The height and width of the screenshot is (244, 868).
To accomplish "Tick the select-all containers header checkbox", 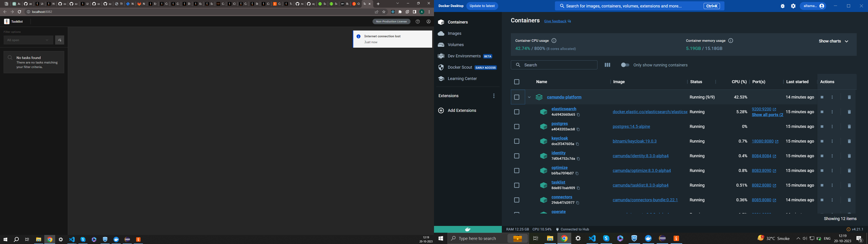I will tap(517, 82).
